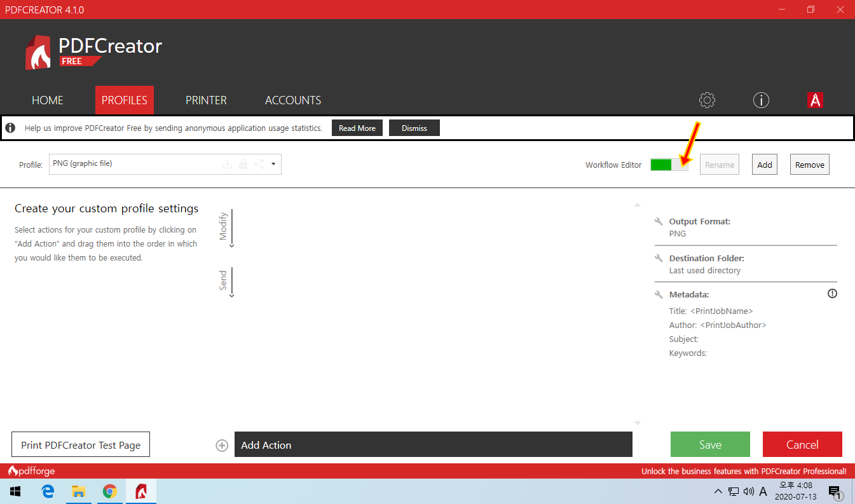Open the notification center icon

(x=835, y=491)
